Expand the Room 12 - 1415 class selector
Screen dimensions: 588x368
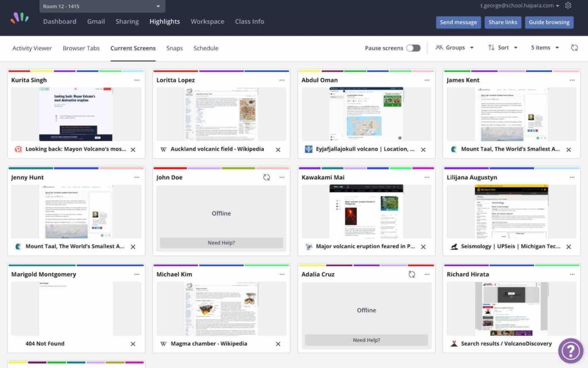102,6
